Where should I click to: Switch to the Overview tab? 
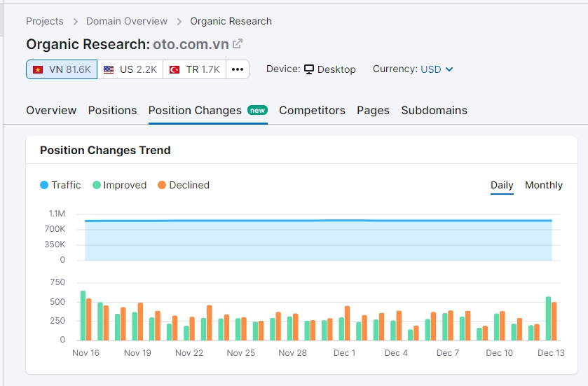[x=51, y=110]
